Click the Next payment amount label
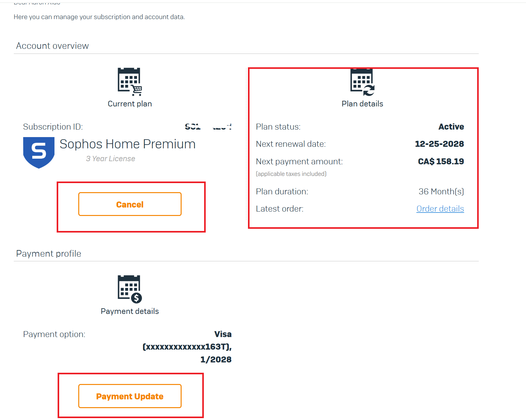This screenshot has height=420, width=526. pyautogui.click(x=299, y=161)
